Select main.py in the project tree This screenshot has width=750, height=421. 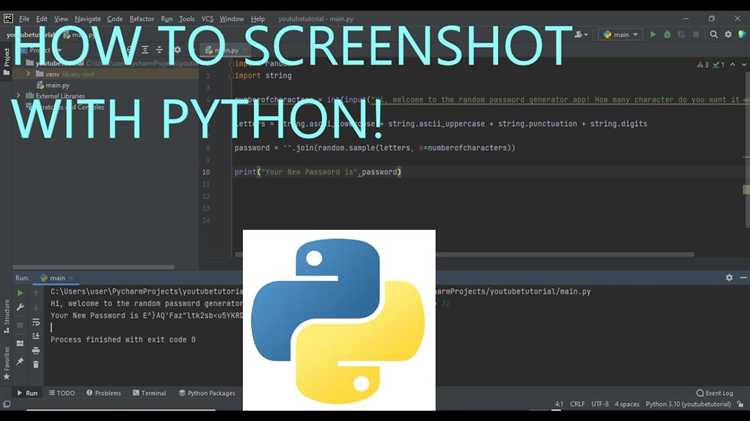pyautogui.click(x=53, y=85)
